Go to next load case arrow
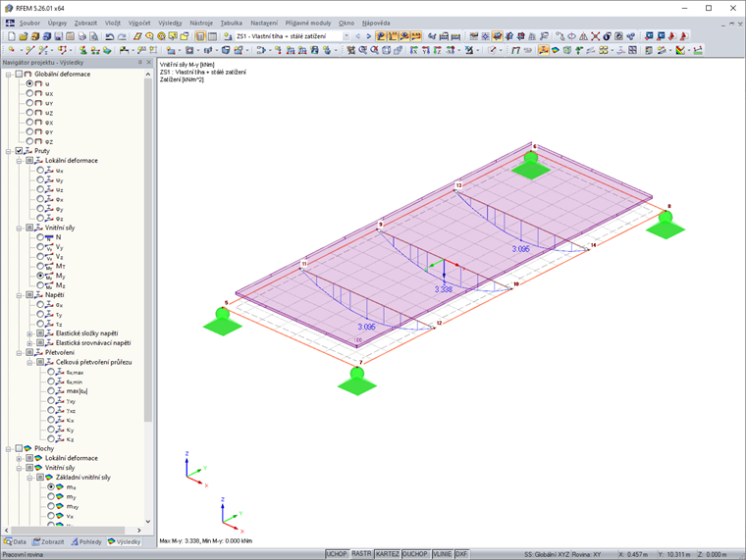Image resolution: width=746 pixels, height=560 pixels. coord(369,36)
